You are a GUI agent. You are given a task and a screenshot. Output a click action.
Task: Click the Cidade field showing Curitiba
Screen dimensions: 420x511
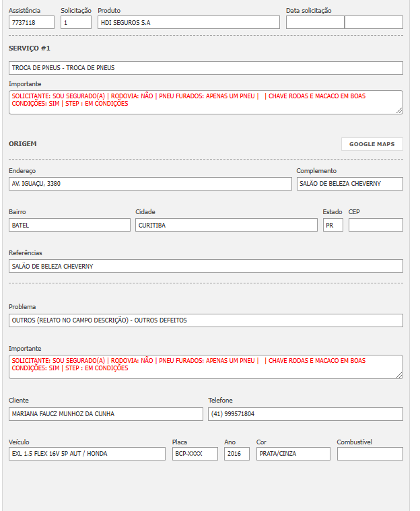pos(226,225)
